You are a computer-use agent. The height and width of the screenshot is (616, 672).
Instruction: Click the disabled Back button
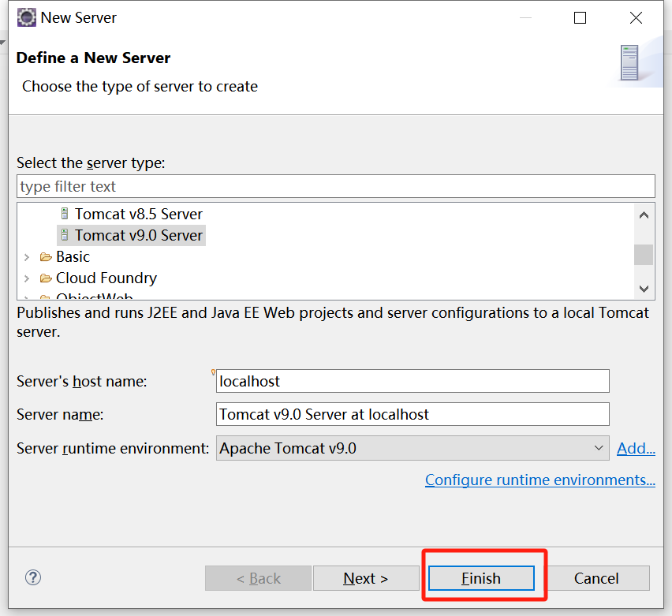click(258, 578)
